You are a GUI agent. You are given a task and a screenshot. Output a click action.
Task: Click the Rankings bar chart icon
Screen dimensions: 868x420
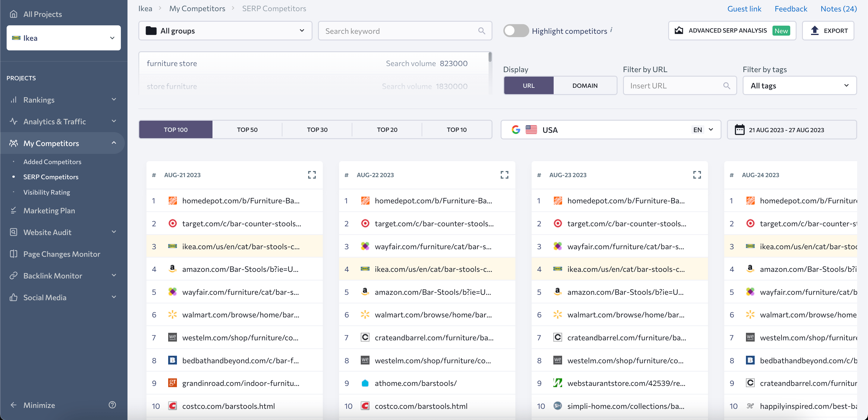(14, 100)
